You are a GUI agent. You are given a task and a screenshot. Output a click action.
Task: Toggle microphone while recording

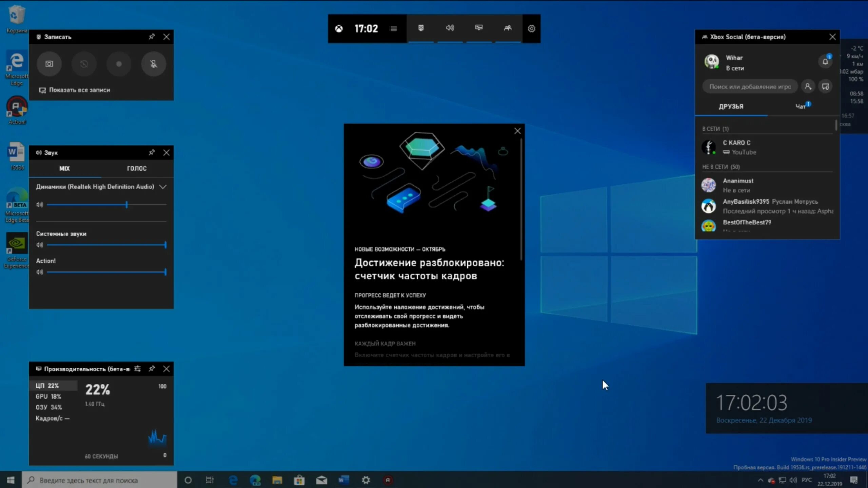(154, 64)
